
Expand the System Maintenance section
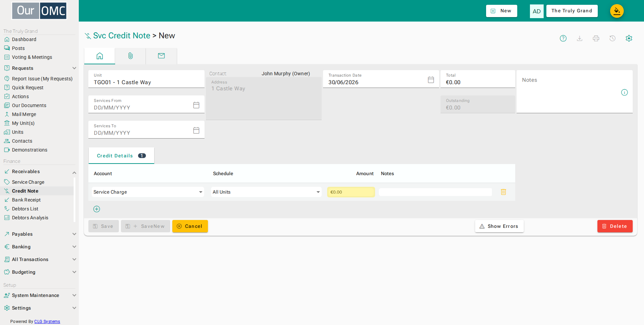[40, 295]
